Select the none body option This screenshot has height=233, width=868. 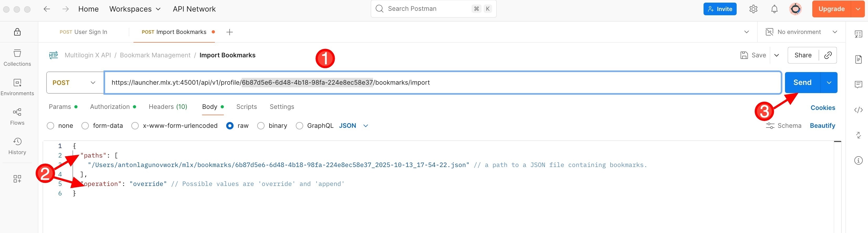pos(50,126)
